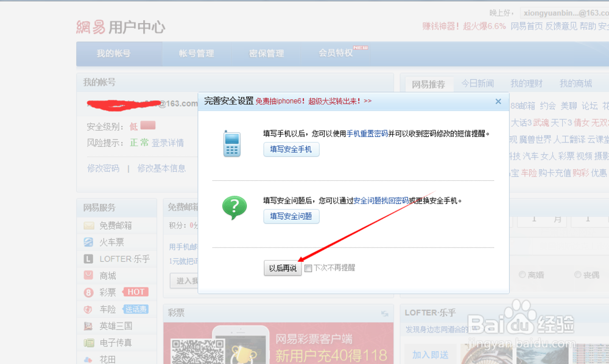
Task: Click the 修改基本信息 link
Action: (161, 169)
